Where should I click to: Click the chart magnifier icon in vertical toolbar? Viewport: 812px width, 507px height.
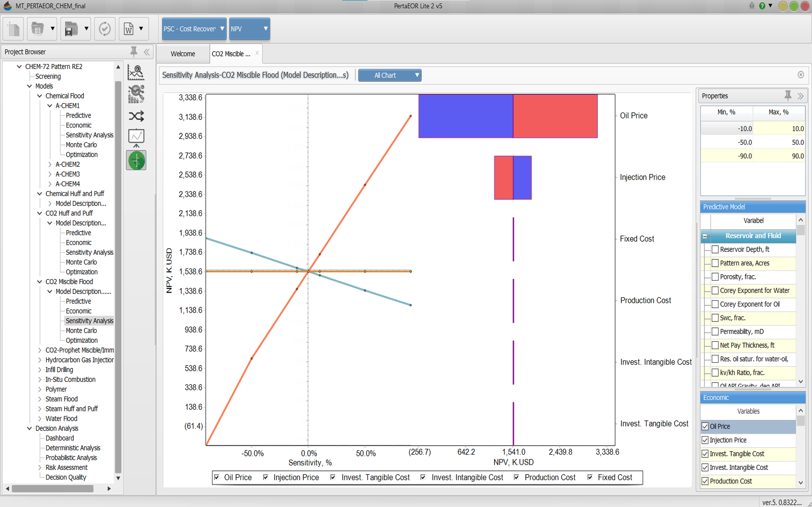136,73
